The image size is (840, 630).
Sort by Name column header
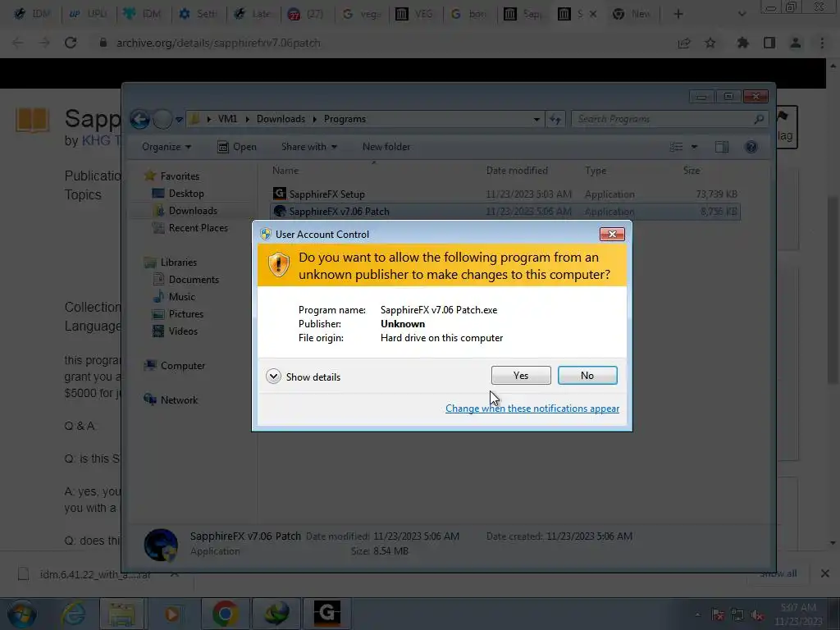coord(285,171)
